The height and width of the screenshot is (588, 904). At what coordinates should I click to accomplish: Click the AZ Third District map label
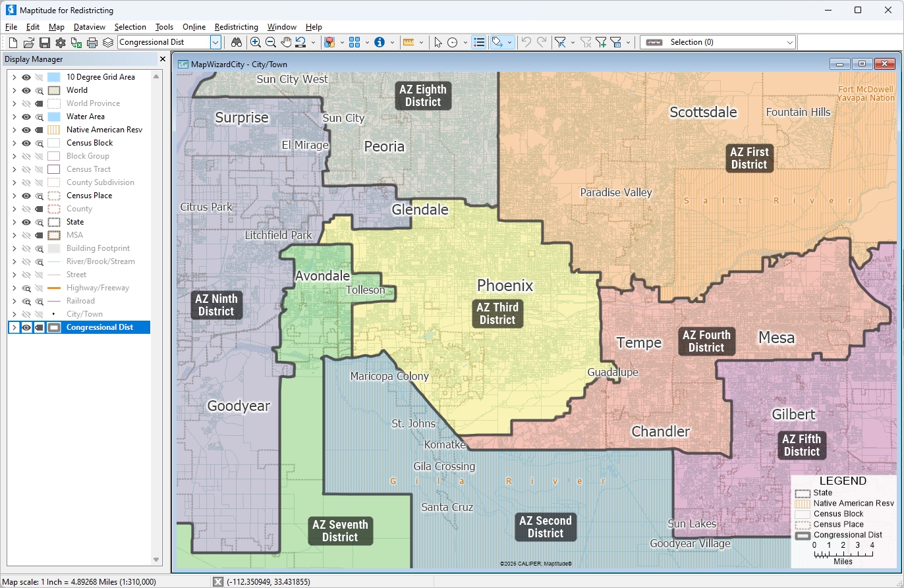[497, 313]
